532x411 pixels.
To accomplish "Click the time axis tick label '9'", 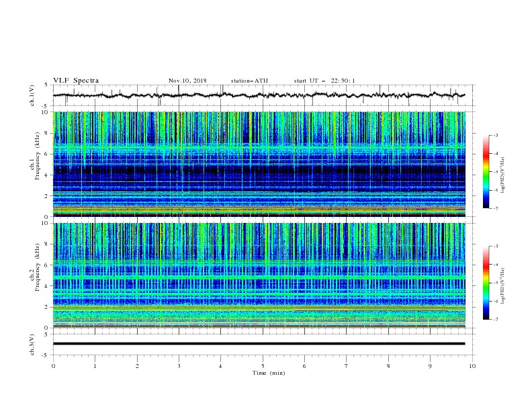I will 430,366.
